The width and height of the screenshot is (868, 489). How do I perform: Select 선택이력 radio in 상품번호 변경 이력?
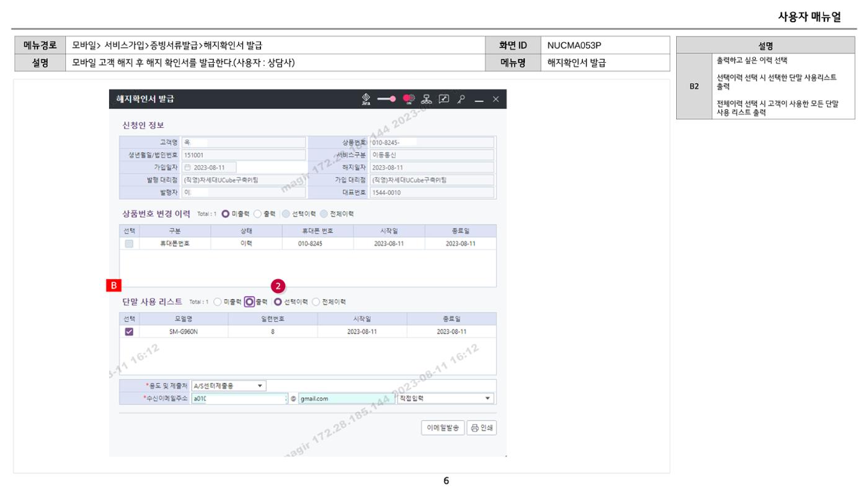click(286, 214)
